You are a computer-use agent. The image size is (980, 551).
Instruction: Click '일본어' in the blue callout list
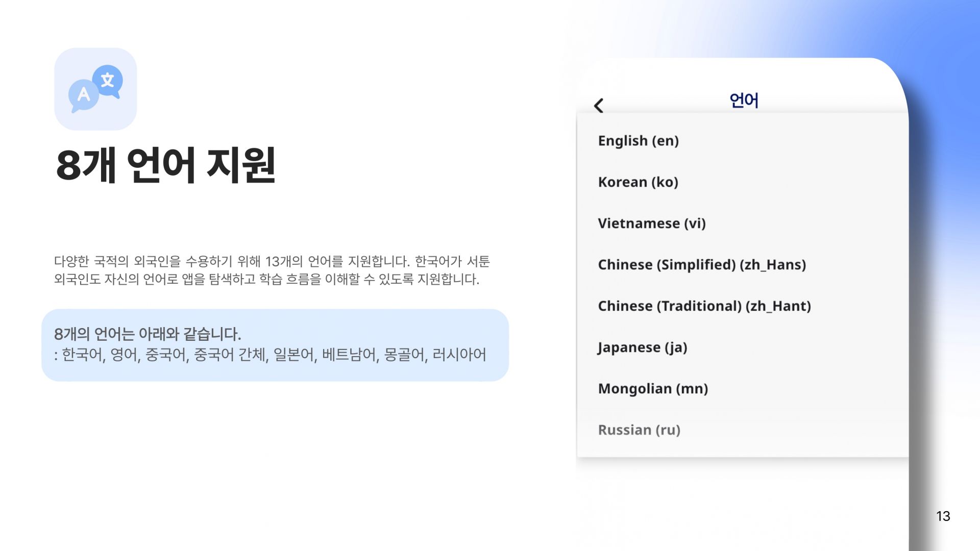click(x=295, y=355)
